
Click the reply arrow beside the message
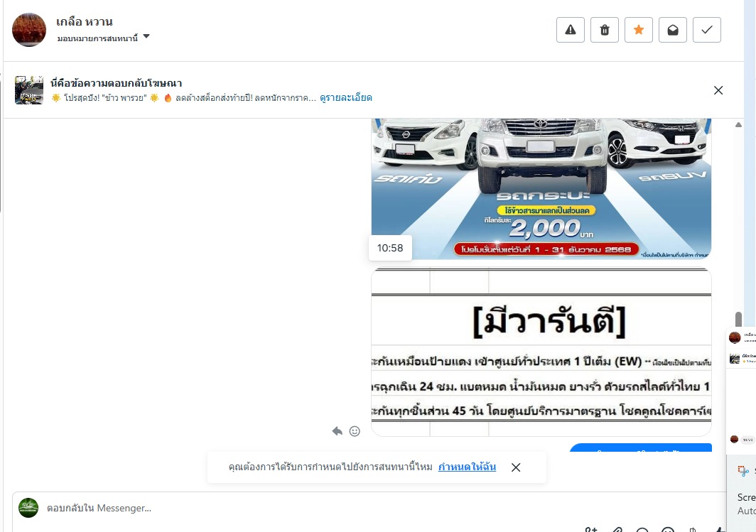(337, 431)
